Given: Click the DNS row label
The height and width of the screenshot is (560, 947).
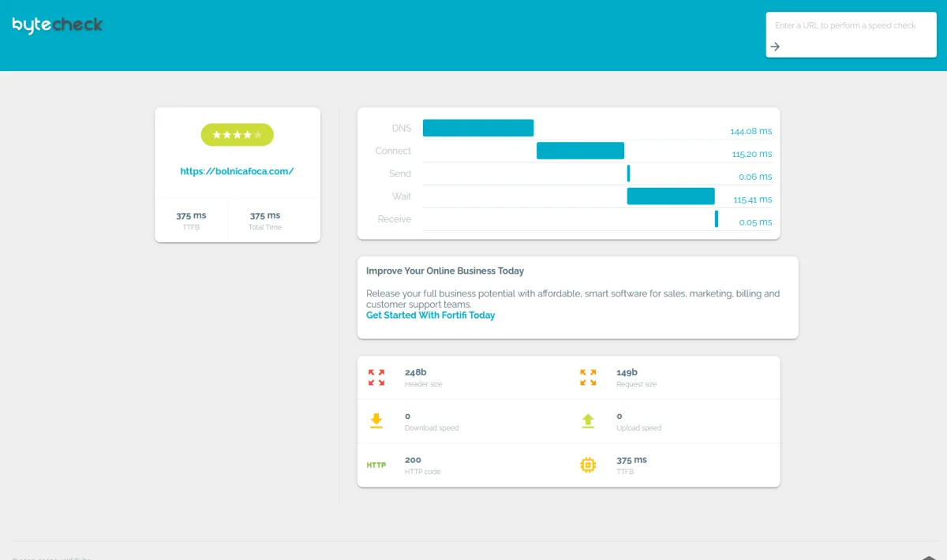Looking at the screenshot, I should 402,128.
